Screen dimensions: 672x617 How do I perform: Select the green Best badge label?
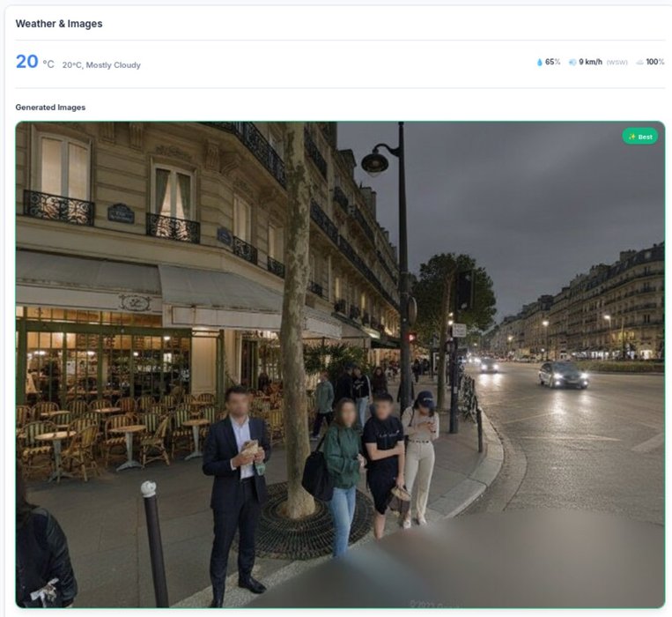[x=640, y=137]
